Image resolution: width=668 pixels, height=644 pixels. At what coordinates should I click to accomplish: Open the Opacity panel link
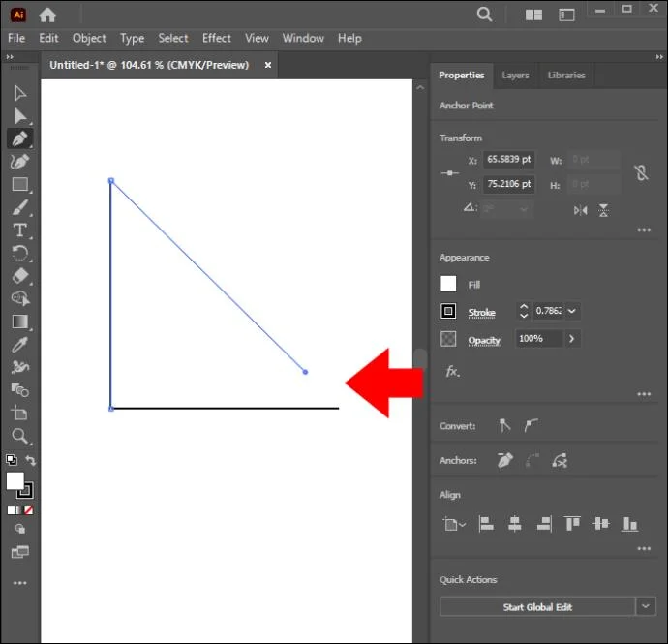pos(484,340)
